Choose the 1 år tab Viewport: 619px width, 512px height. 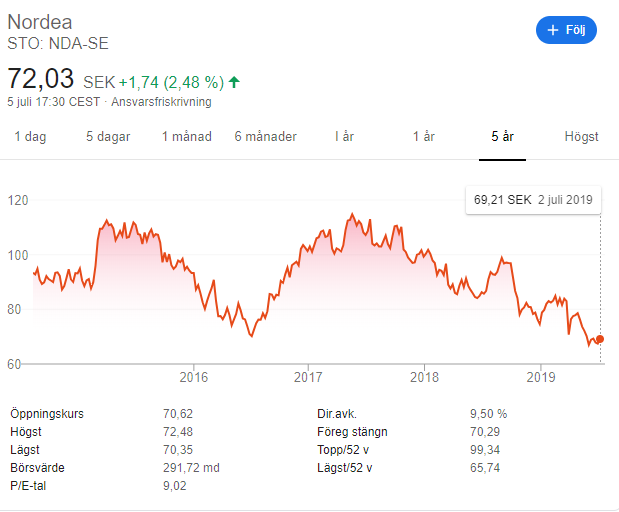coord(424,137)
